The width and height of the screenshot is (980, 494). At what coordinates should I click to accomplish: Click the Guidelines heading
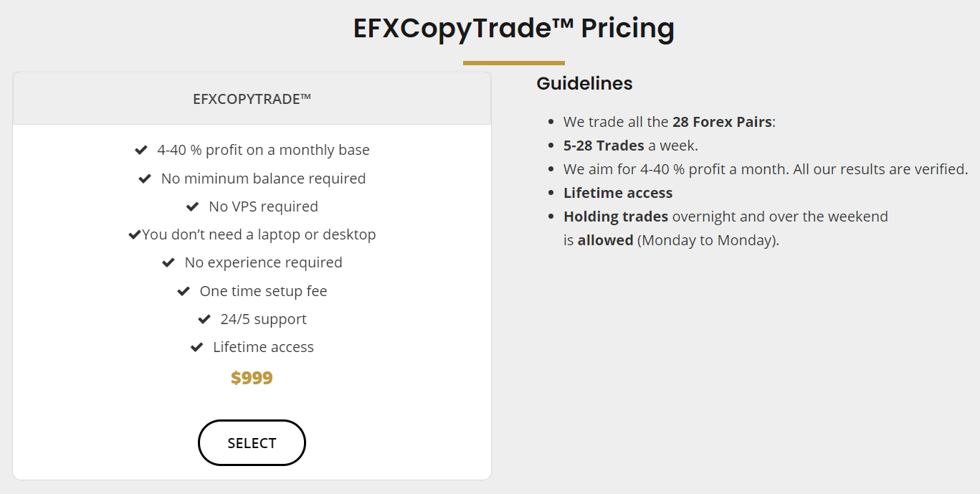click(x=584, y=83)
